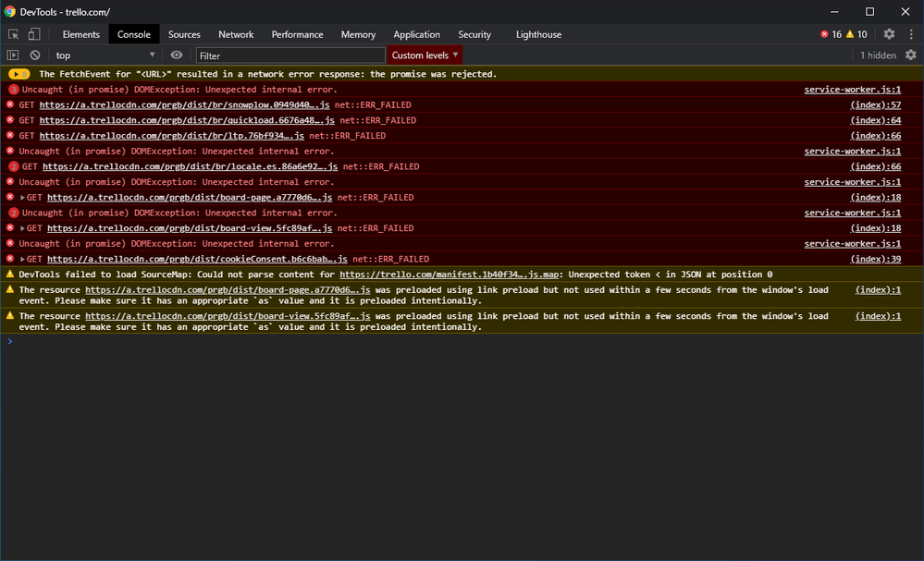The height and width of the screenshot is (561, 924).
Task: Click count 2 badge on locale.es GET row
Action: [14, 166]
